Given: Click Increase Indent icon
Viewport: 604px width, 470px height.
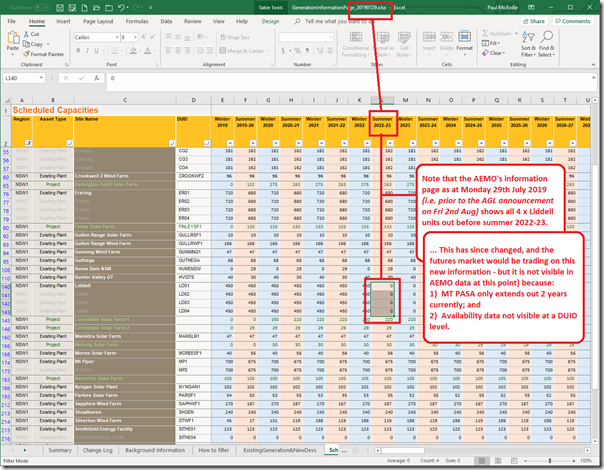Looking at the screenshot, I should pos(209,50).
